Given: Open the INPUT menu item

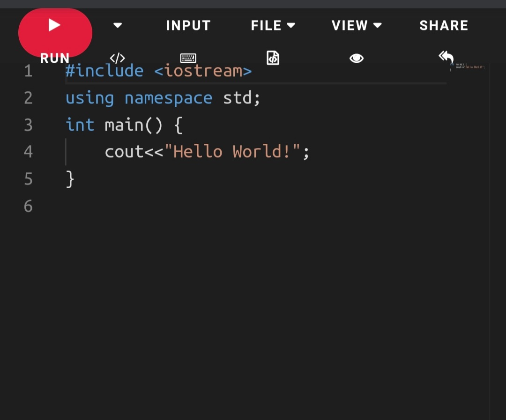Looking at the screenshot, I should point(188,25).
